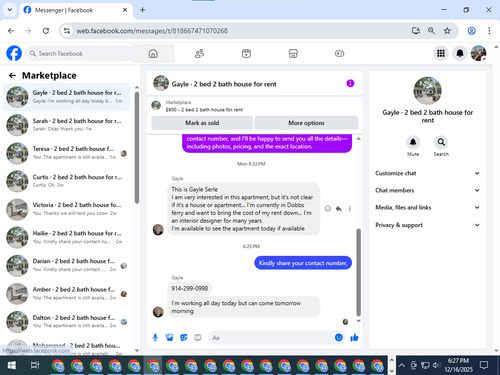Show hidden system tray icons

(402, 366)
